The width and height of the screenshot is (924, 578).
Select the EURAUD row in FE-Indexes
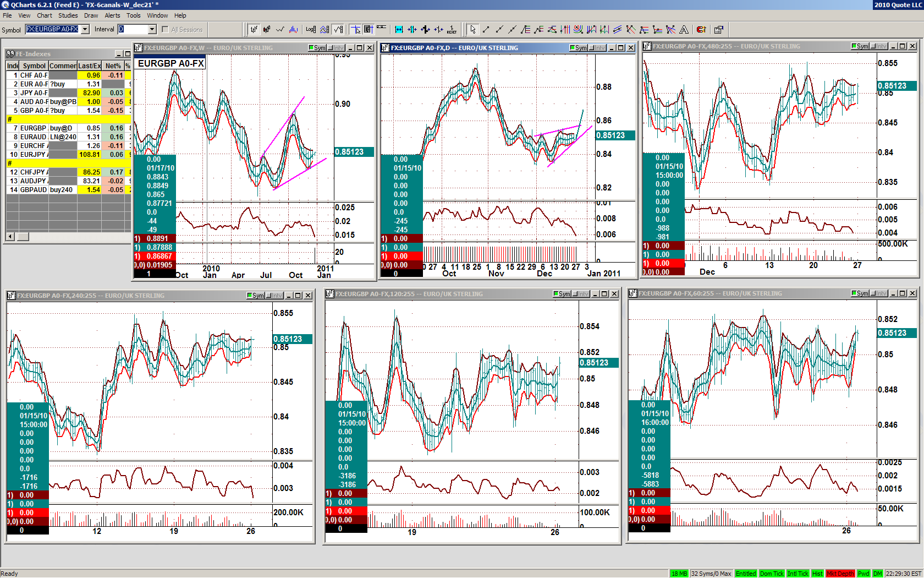[34, 137]
